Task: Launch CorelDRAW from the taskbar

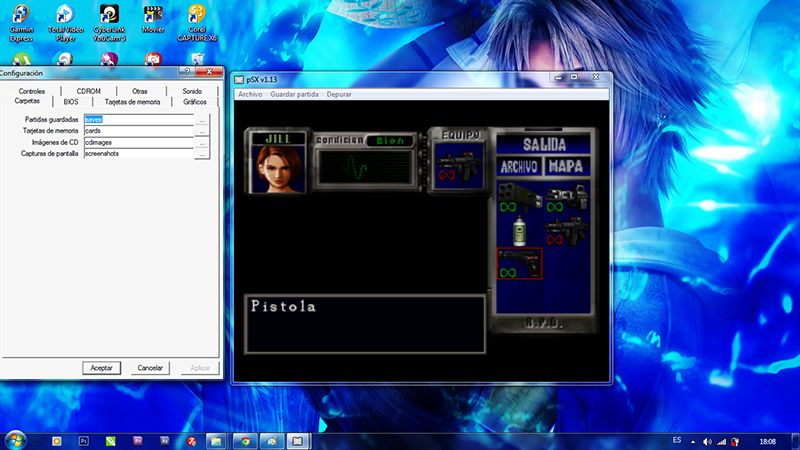Action: click(x=111, y=441)
